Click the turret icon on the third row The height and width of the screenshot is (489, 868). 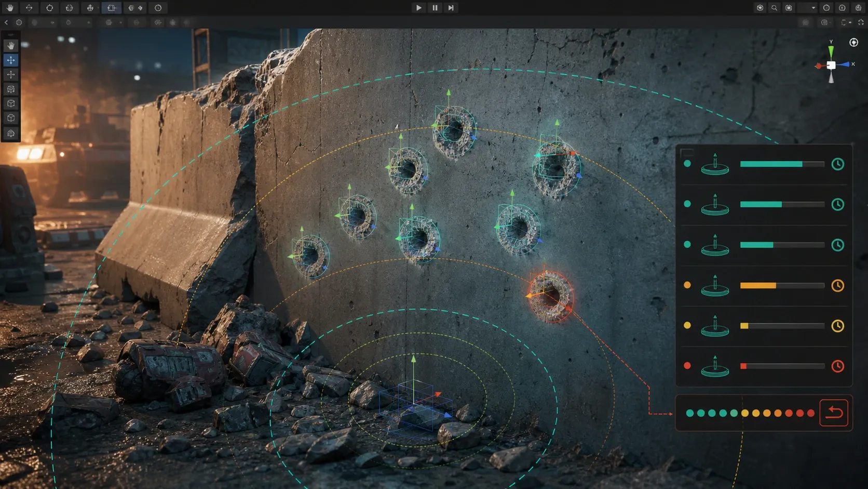coord(715,245)
